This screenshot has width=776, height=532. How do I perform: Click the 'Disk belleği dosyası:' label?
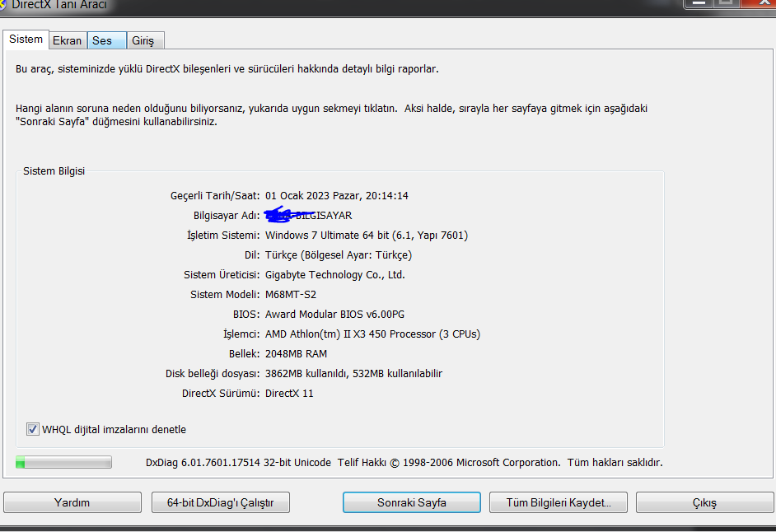(213, 374)
